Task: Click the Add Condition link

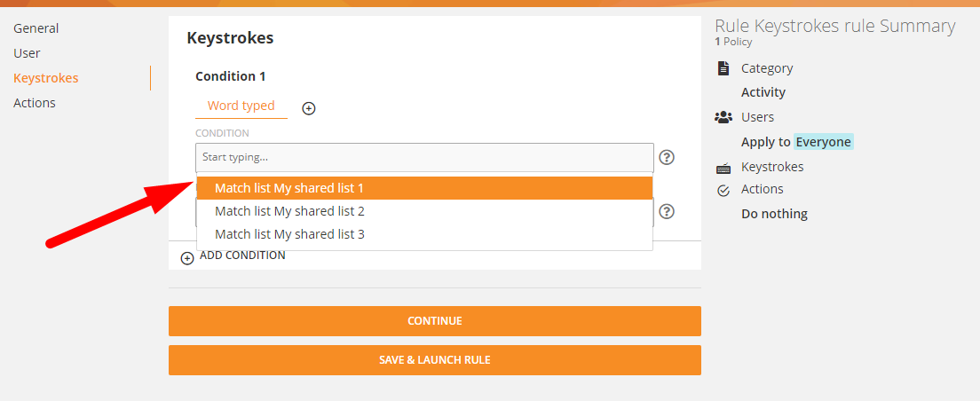Action: tap(242, 256)
